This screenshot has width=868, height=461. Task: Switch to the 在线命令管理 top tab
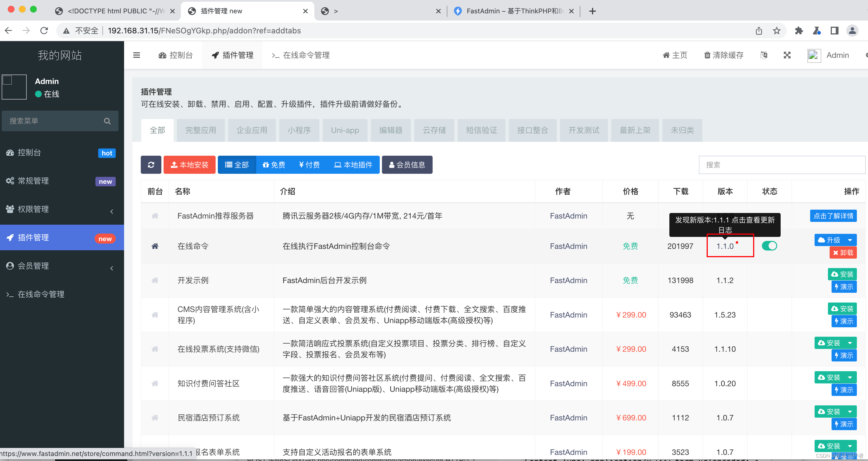[300, 55]
